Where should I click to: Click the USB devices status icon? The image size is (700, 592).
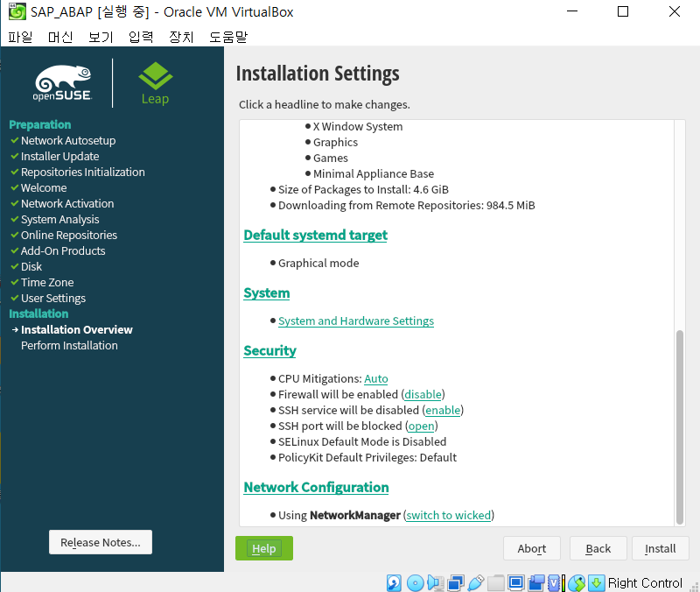point(476,582)
